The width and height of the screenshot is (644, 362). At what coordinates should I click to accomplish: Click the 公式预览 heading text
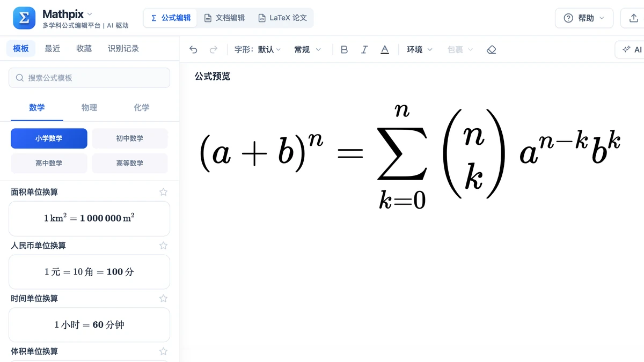point(213,76)
